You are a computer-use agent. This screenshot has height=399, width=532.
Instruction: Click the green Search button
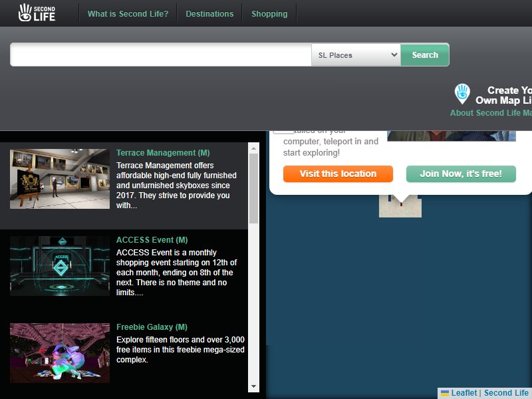[x=425, y=55]
